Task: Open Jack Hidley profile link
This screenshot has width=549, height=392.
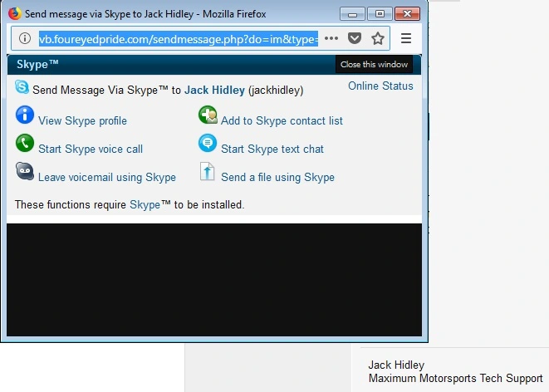Action: coord(214,90)
